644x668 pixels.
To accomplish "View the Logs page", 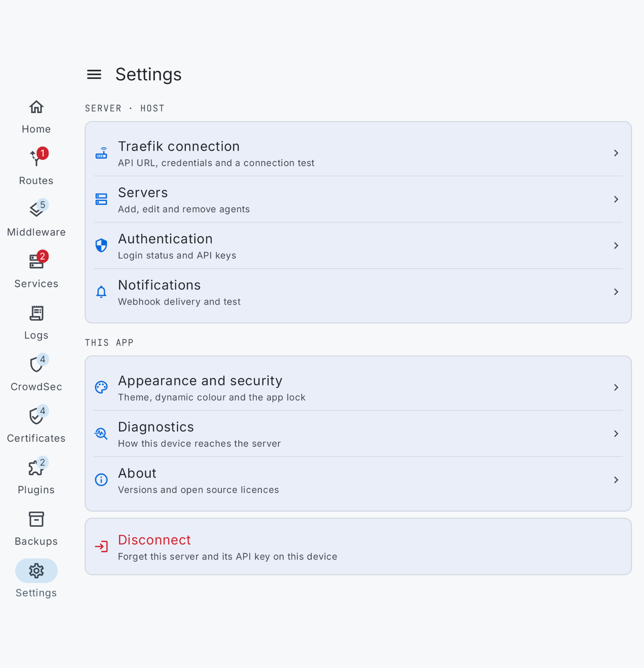I will [36, 322].
